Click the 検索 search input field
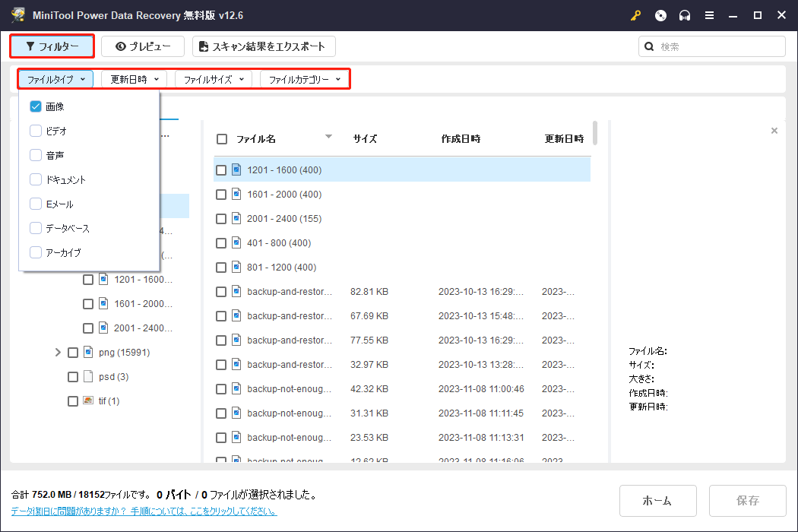This screenshot has height=532, width=798. (712, 46)
